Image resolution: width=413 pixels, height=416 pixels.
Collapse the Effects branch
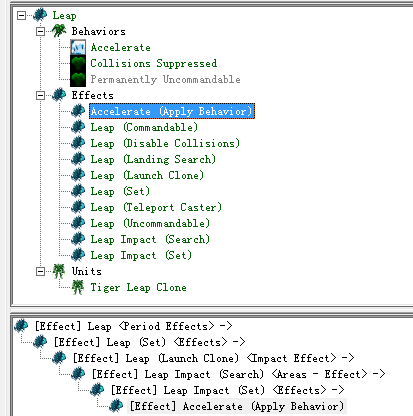[40, 95]
